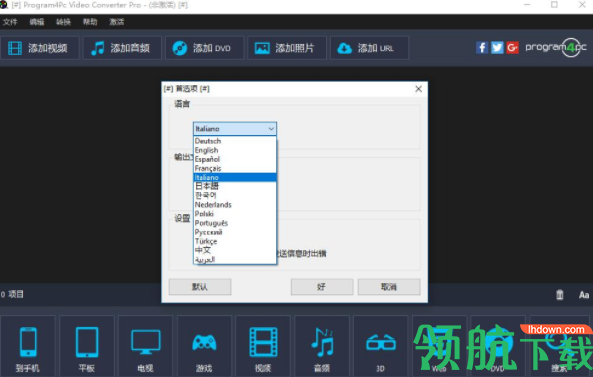Choose Русский from the language list
Image resolution: width=593 pixels, height=377 pixels.
(x=235, y=232)
